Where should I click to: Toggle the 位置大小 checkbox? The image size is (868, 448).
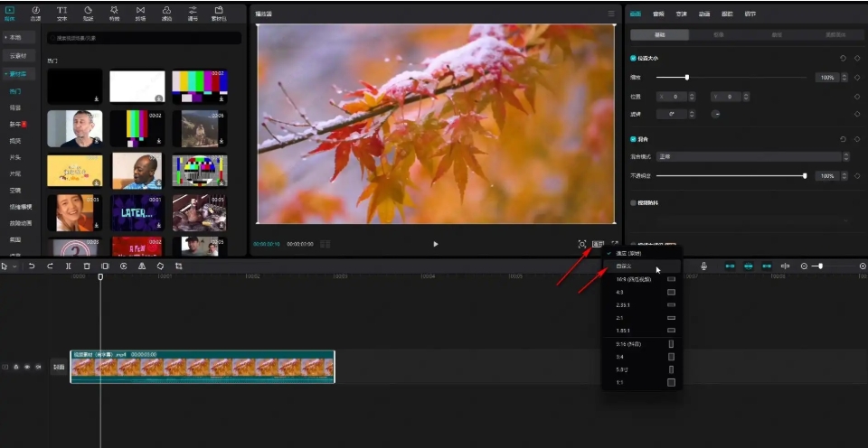click(633, 59)
